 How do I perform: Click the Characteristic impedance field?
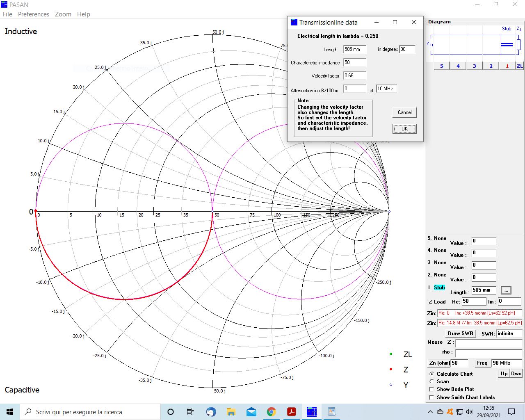[355, 62]
